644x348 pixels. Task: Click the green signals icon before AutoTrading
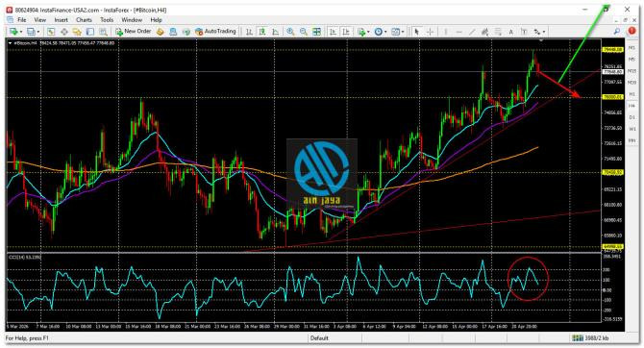pyautogui.click(x=186, y=31)
